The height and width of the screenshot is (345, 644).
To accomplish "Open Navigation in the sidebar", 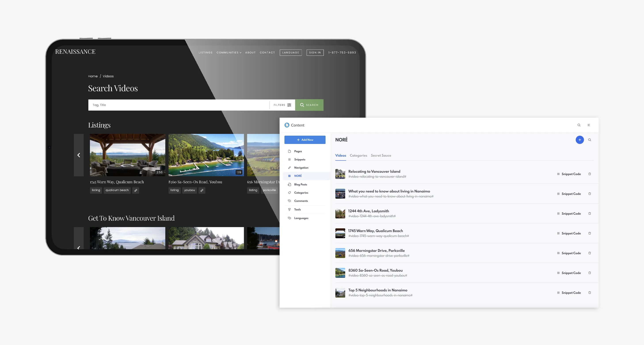I will (x=305, y=168).
